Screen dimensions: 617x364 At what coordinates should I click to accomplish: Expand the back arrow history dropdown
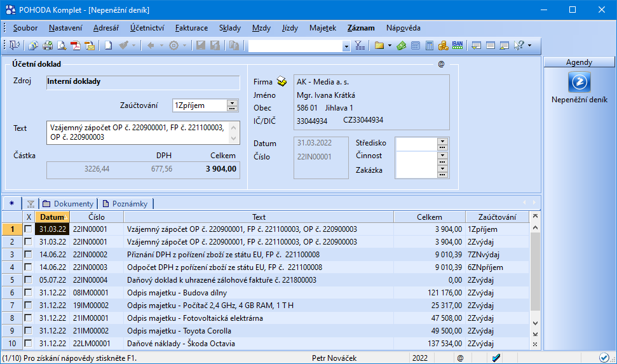pos(161,46)
